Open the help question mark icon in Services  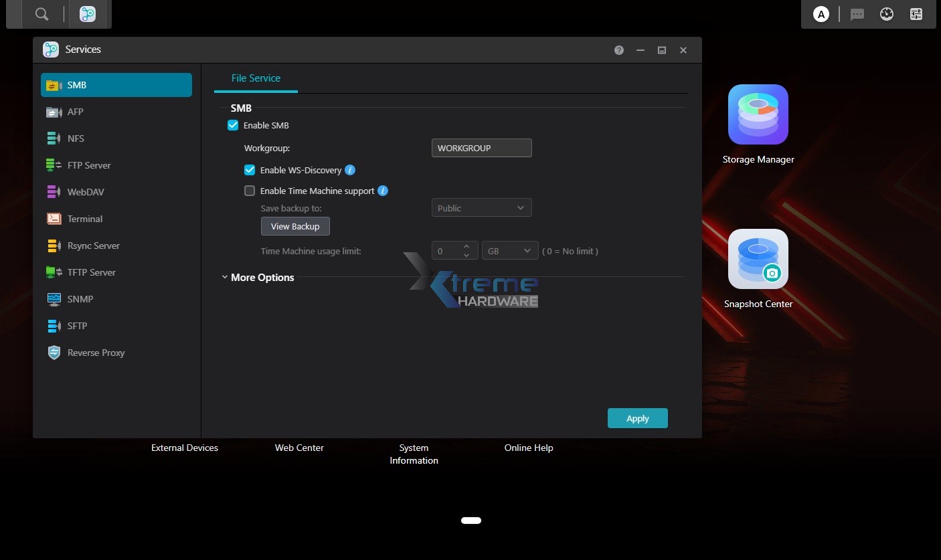pos(619,50)
